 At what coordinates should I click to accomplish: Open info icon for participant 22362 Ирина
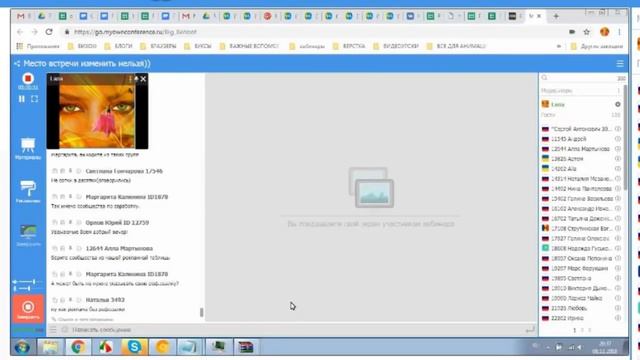coord(618,318)
